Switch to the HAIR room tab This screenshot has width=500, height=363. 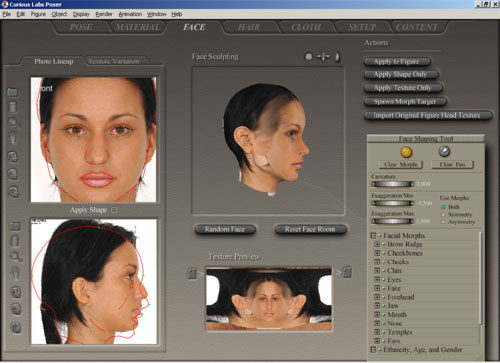coord(249,27)
